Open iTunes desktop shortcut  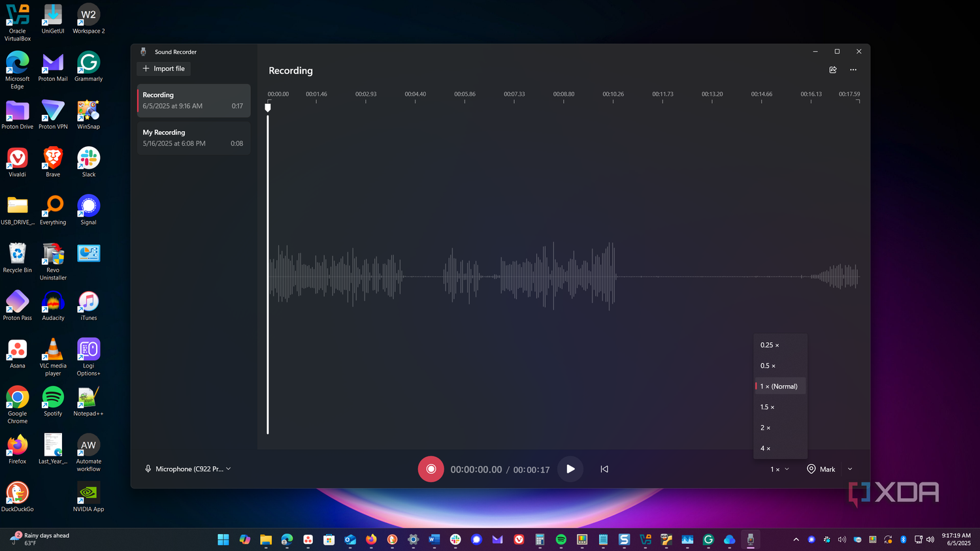89,306
